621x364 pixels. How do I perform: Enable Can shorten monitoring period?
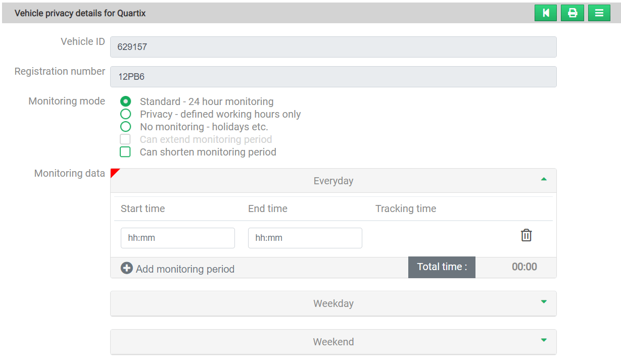click(125, 151)
